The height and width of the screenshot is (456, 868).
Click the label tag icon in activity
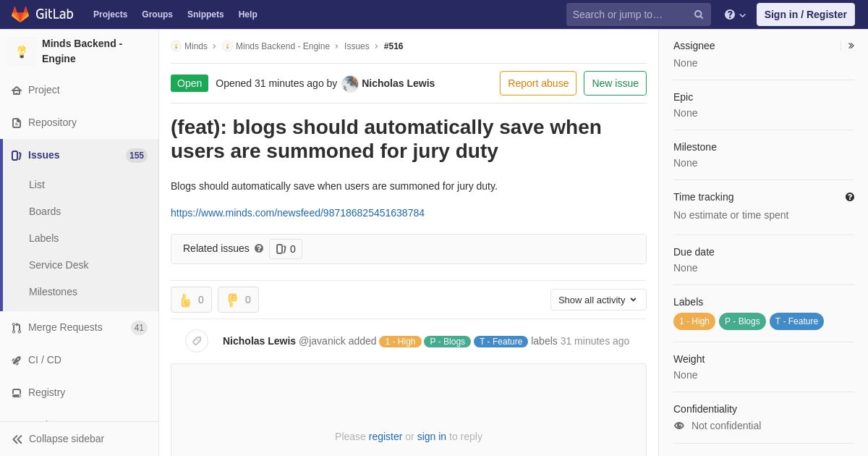[x=197, y=341]
